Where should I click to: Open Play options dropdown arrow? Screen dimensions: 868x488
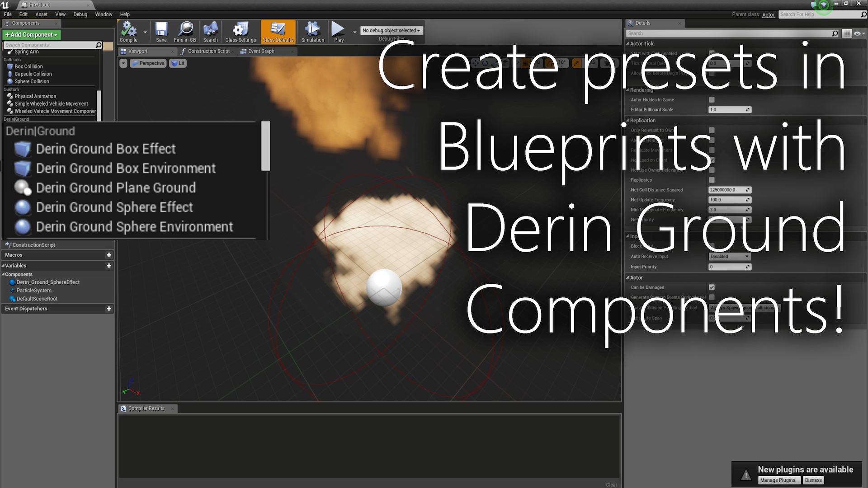click(354, 32)
